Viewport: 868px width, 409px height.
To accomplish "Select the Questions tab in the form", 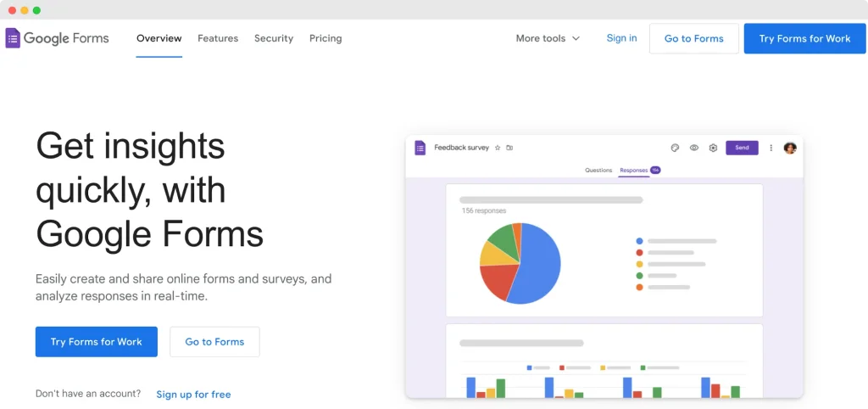I will pos(598,171).
